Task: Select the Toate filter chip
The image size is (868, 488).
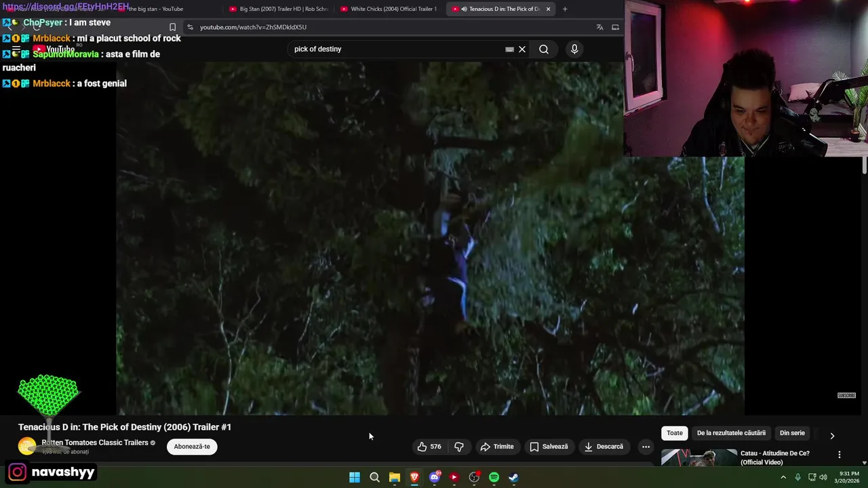Action: tap(675, 433)
